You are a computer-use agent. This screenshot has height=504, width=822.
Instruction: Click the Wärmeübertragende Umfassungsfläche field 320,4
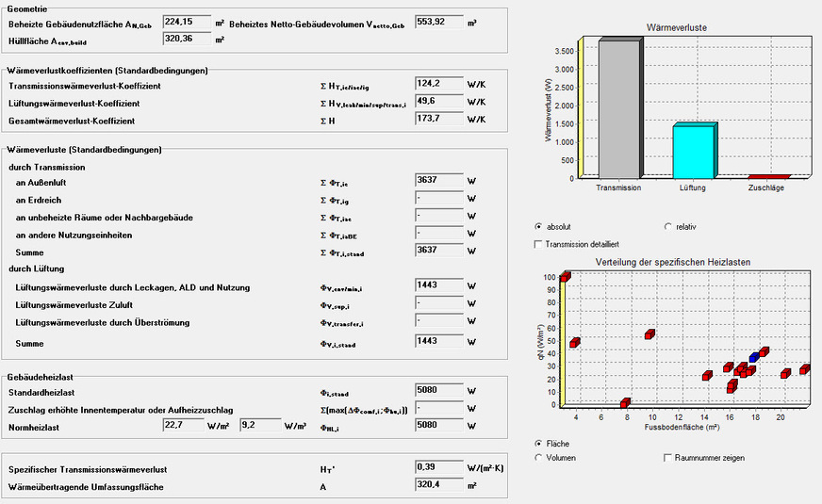pyautogui.click(x=438, y=485)
